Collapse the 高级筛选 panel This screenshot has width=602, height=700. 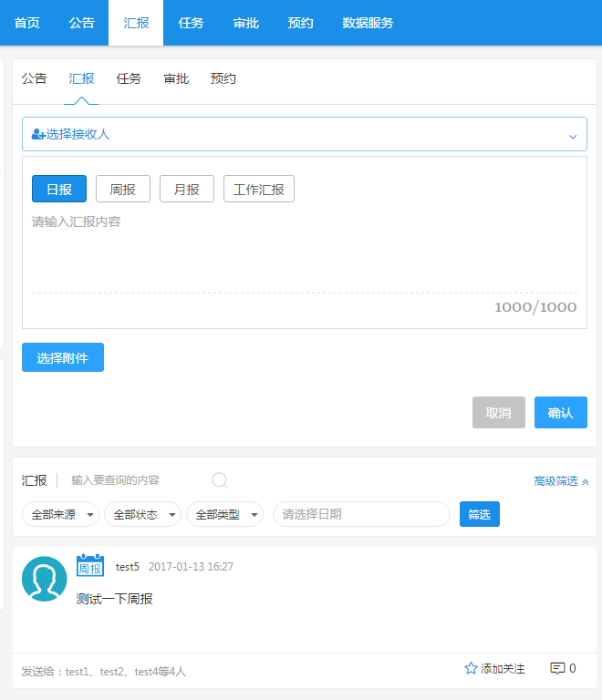coord(561,481)
